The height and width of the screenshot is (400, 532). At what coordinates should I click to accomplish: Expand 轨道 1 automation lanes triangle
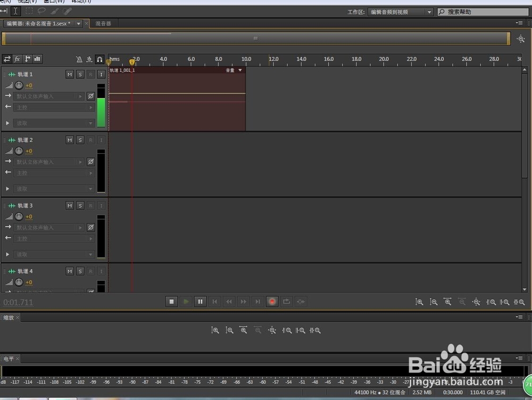pos(7,123)
